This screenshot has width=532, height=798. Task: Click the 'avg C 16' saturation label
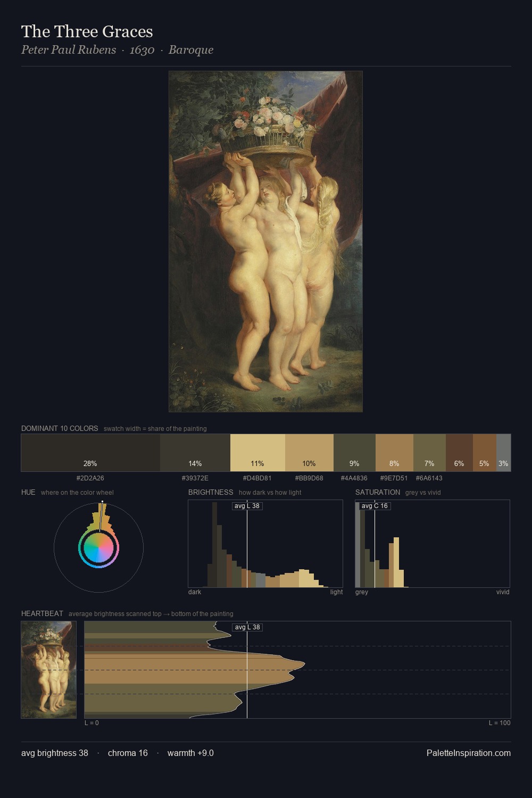(375, 506)
